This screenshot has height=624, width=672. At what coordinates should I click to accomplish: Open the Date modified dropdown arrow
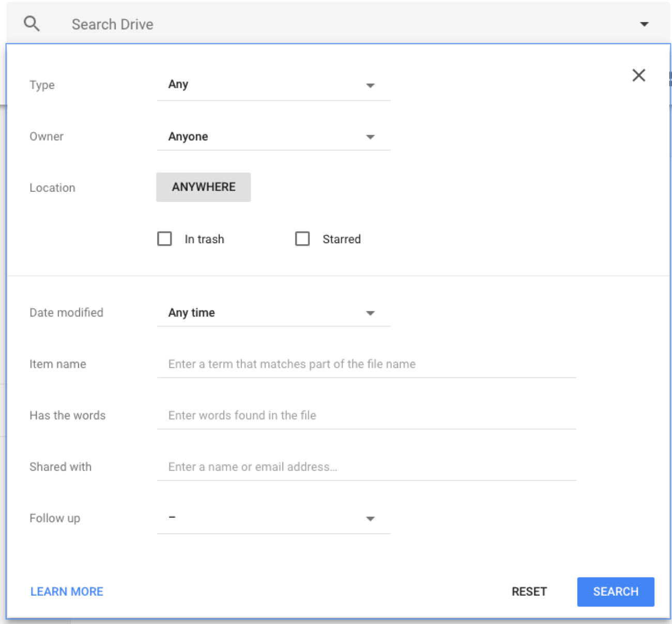pyautogui.click(x=371, y=313)
